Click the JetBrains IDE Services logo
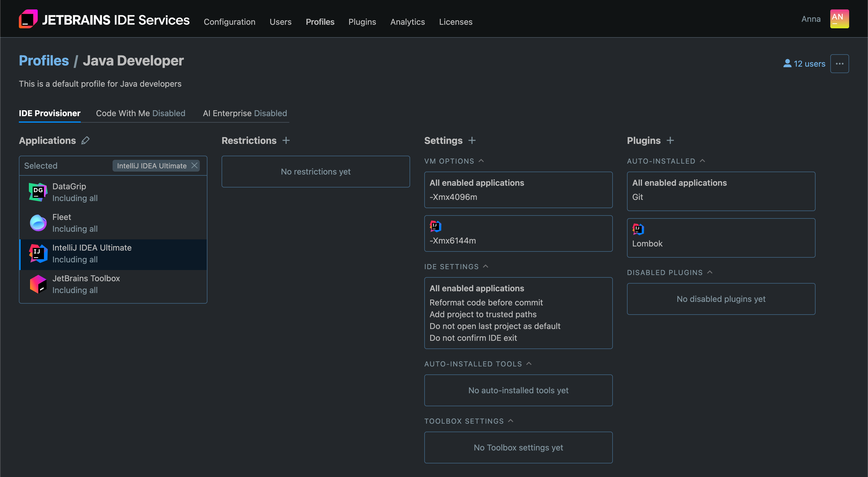The height and width of the screenshot is (477, 868). pyautogui.click(x=28, y=19)
